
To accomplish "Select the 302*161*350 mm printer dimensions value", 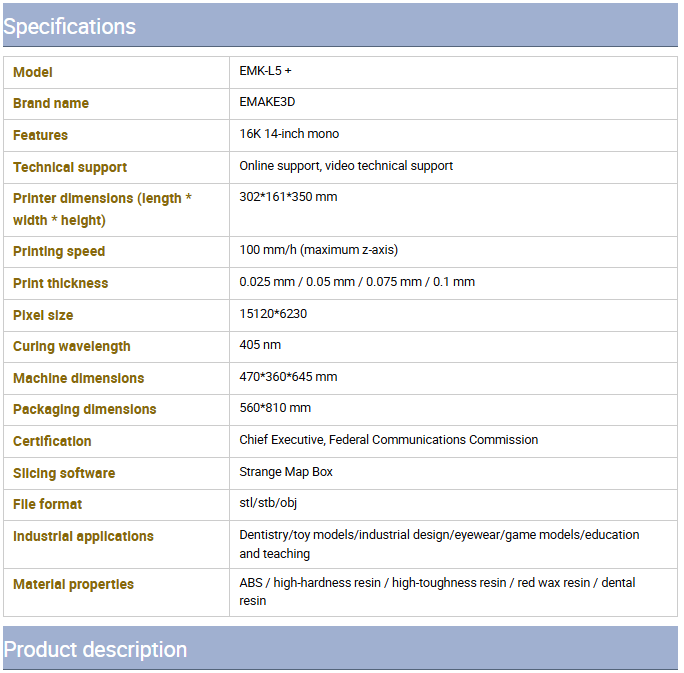I will 288,197.
